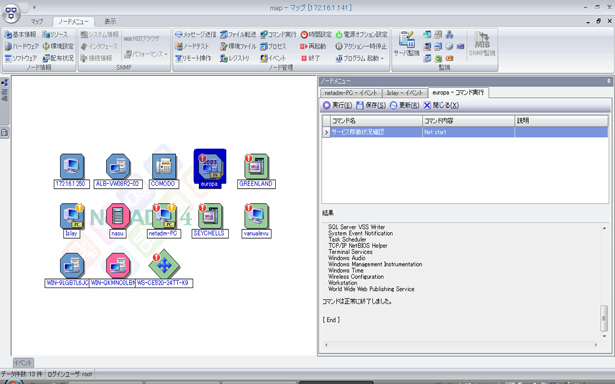Switch to the マップ ribbon tab
The width and height of the screenshot is (615, 384).
point(37,22)
